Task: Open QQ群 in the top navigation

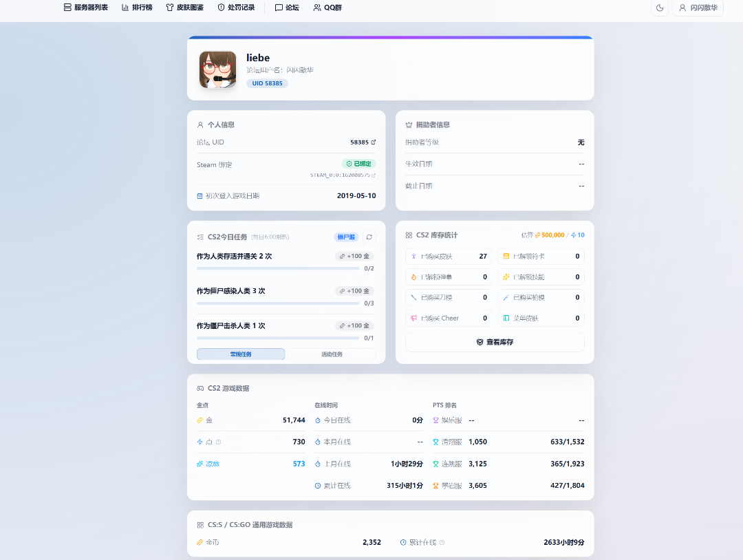Action: (x=327, y=8)
